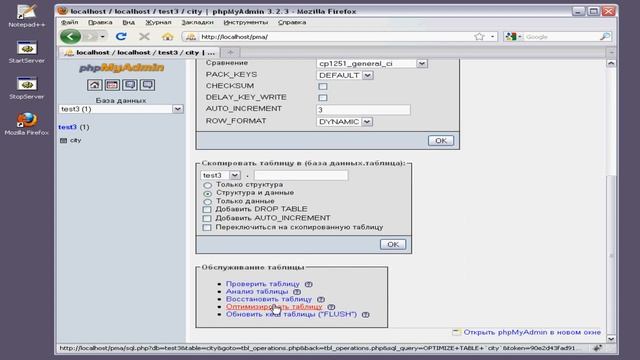Open PACK_KEYS DEFAULT dropdown

(344, 76)
